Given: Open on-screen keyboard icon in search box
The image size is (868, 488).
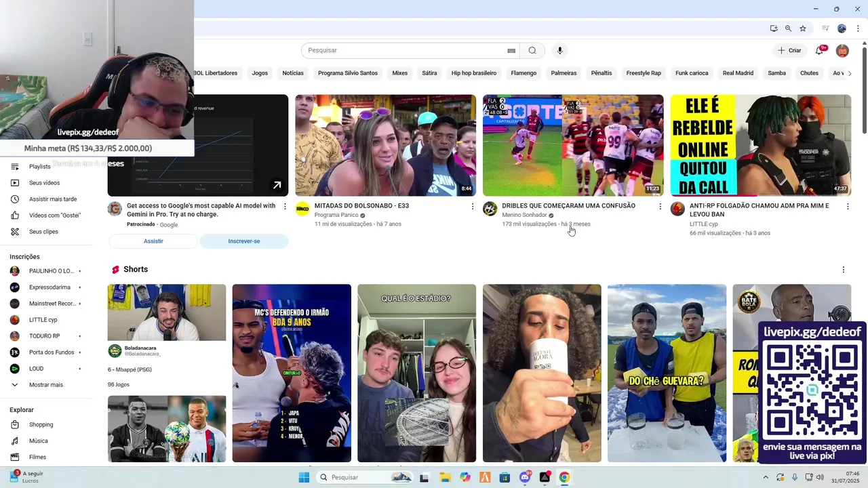Looking at the screenshot, I should (x=511, y=50).
